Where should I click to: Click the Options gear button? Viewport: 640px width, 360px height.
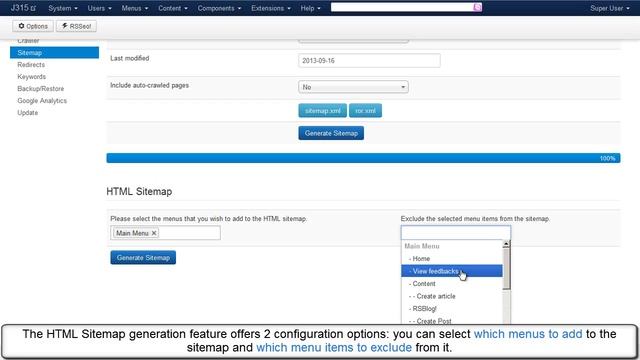pos(33,26)
